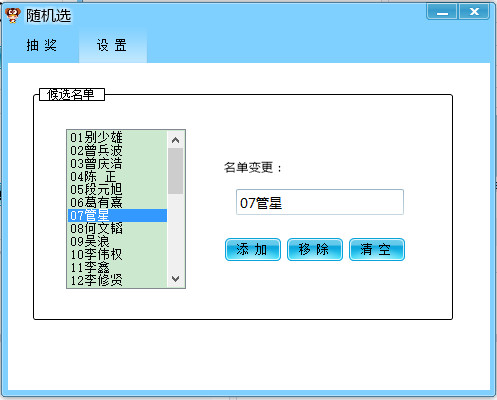Click the 添加 button
497x400 pixels.
253,249
